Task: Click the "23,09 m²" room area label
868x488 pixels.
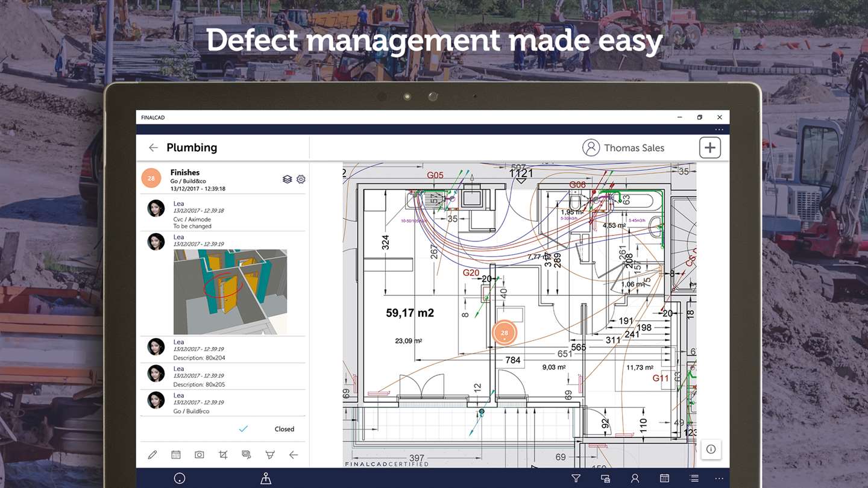Action: tap(409, 340)
